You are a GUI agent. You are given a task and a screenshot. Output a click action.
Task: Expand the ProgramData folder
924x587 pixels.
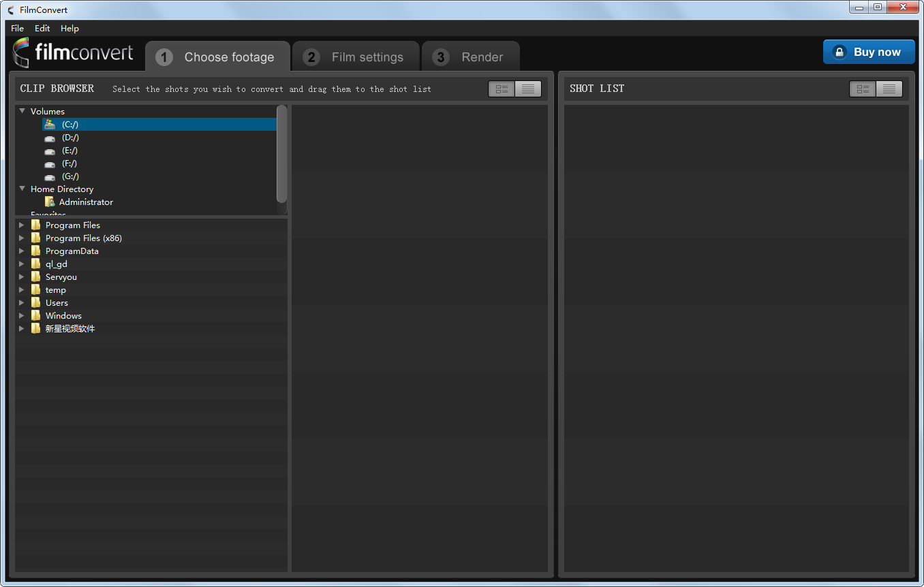pos(22,251)
